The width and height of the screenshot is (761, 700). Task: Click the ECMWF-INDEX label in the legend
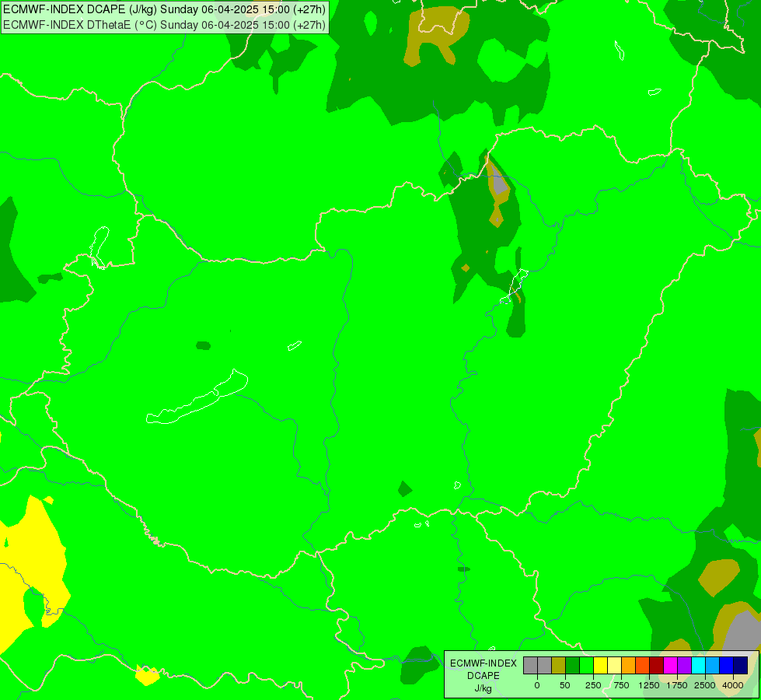[x=483, y=663]
